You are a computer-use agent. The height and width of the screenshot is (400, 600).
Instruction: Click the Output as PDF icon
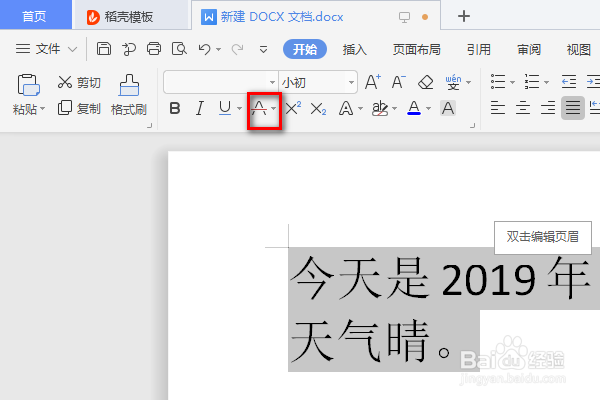129,49
